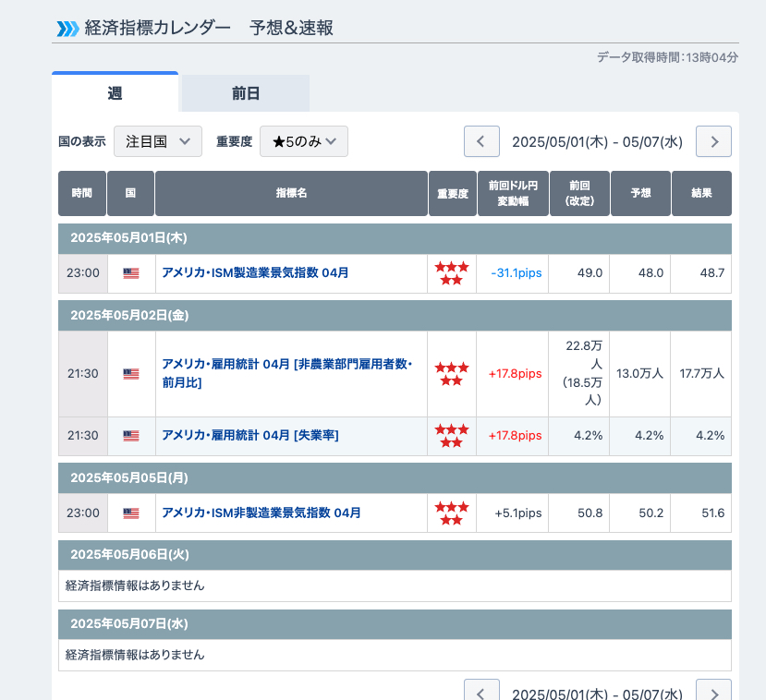
Task: Click bottom previous week arrow button
Action: tap(481, 691)
